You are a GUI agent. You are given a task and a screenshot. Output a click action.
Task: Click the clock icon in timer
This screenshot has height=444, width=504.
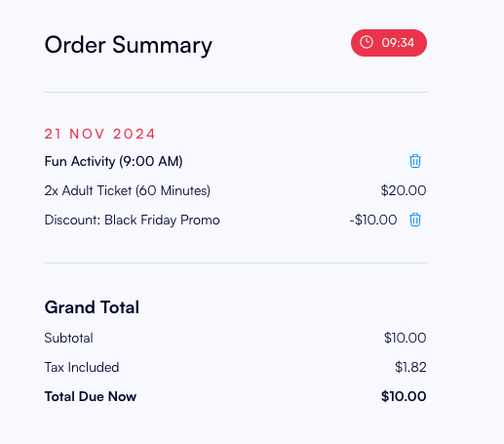(367, 43)
